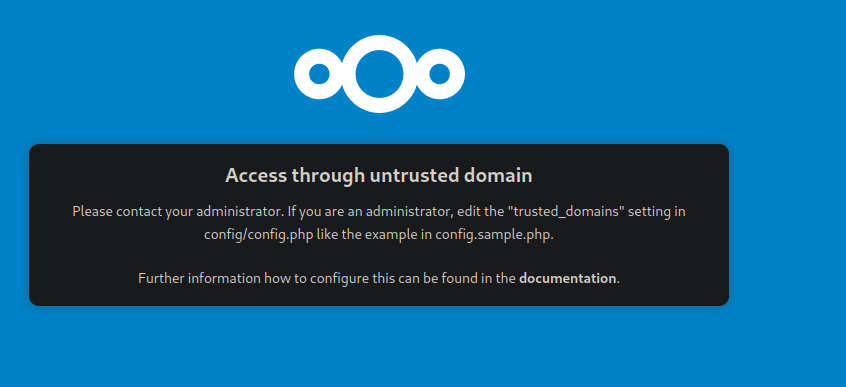The image size is (846, 387).
Task: Click the "Access through untrusted domain" heading
Action: (379, 175)
